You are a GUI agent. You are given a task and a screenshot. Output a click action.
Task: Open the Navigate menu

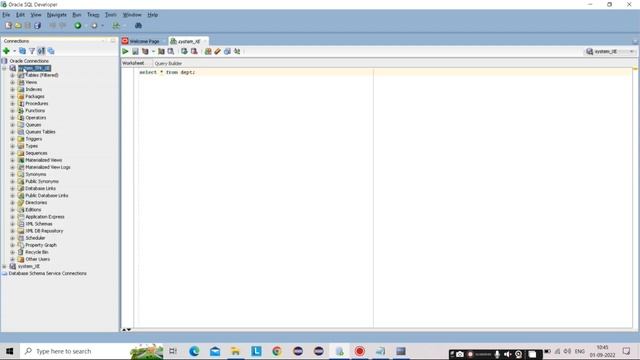(56, 15)
